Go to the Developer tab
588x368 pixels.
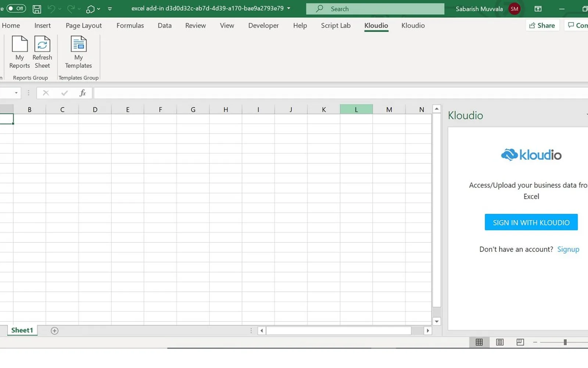(x=263, y=25)
